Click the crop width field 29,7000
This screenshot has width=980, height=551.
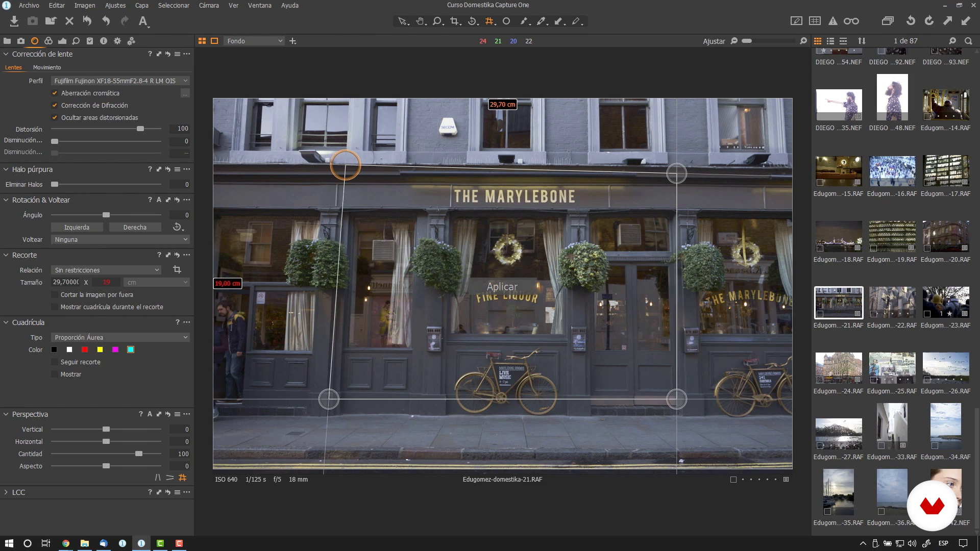pyautogui.click(x=66, y=282)
